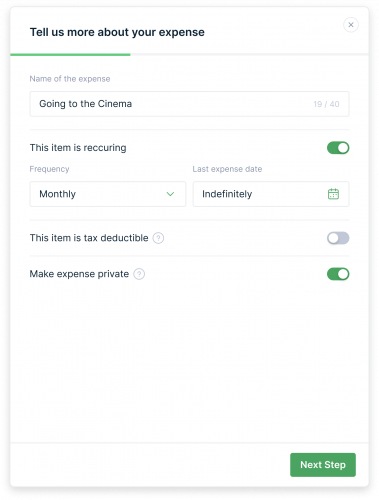Click the 'This item is reccuring' label
This screenshot has height=500, width=379.
coord(78,148)
